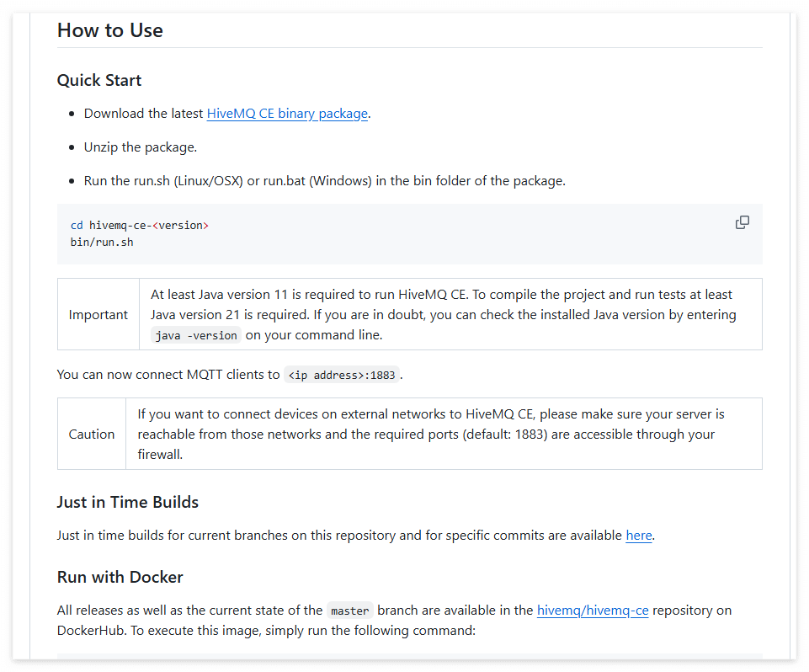
Task: Click the 'How to Use' heading
Action: point(110,30)
